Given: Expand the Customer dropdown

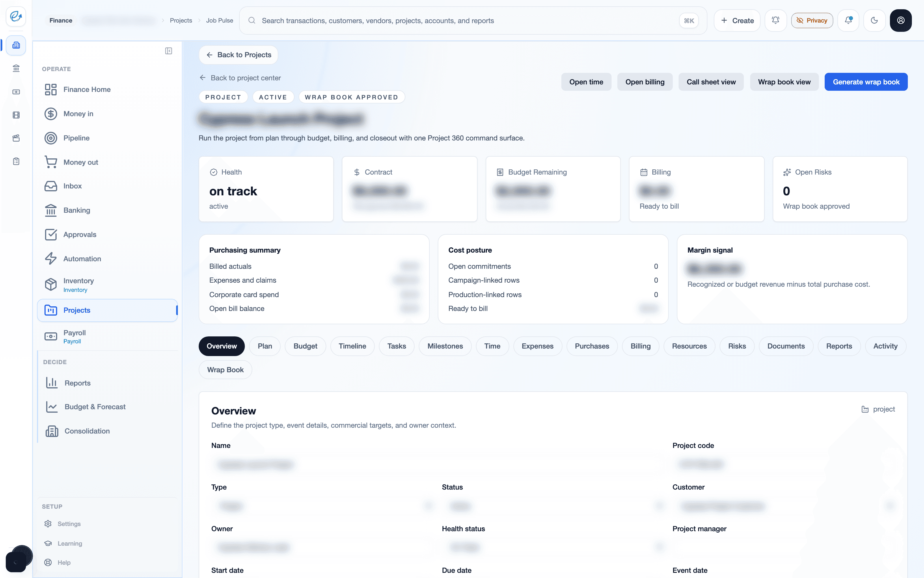Looking at the screenshot, I should coord(784,506).
